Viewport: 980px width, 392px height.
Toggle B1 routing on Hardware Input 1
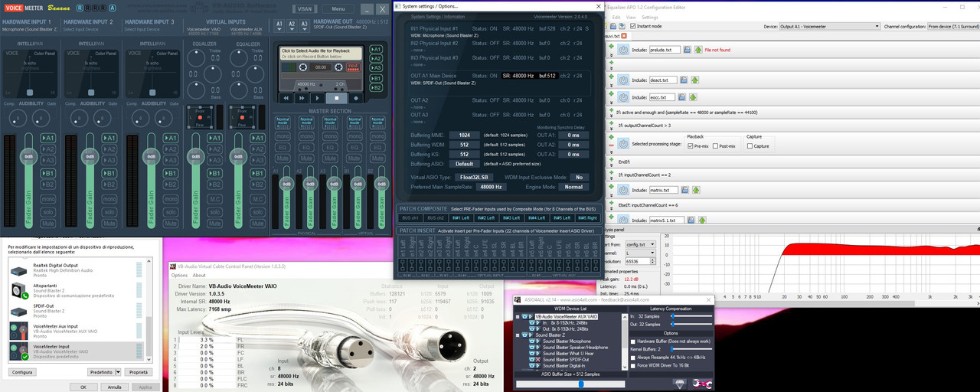tap(49, 174)
